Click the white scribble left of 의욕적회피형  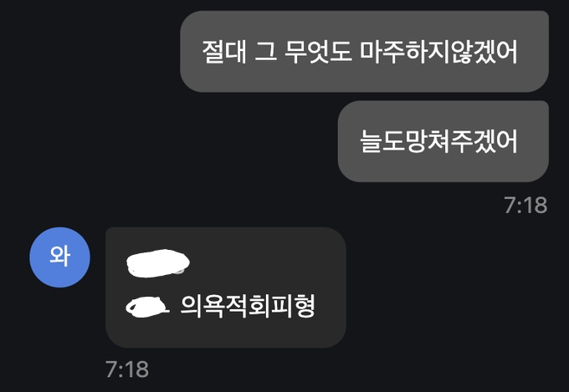tap(147, 307)
